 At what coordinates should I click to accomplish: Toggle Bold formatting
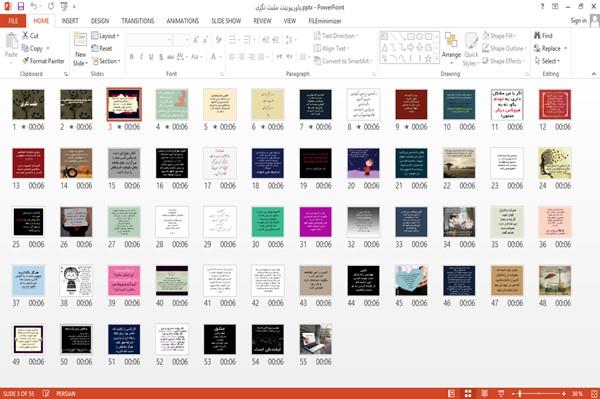[132, 57]
